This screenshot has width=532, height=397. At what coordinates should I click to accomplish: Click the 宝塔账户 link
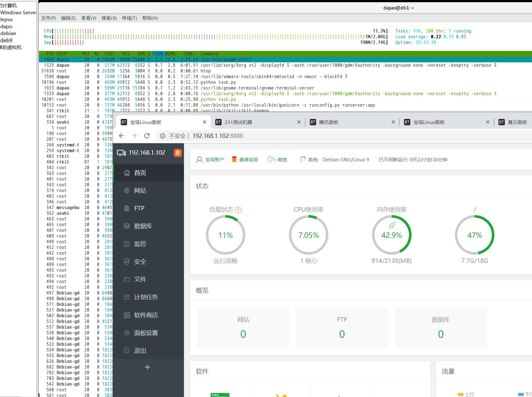(214, 160)
